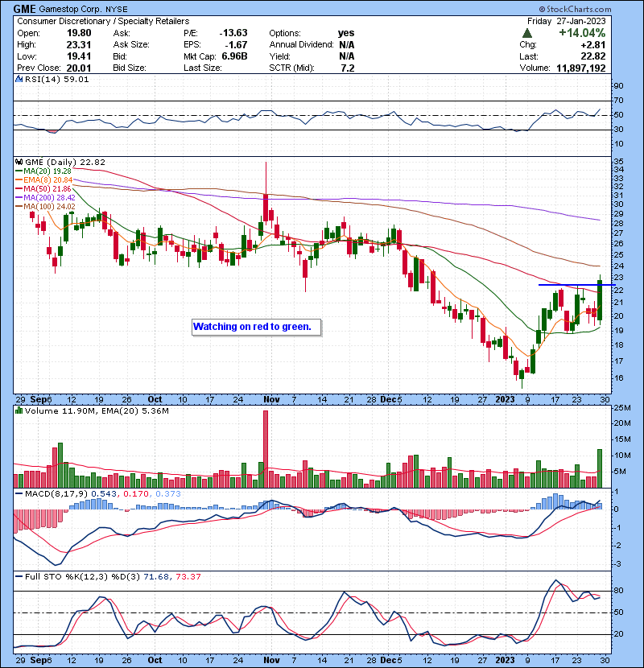Click the Mkt Cap value 6.96B

coord(234,56)
